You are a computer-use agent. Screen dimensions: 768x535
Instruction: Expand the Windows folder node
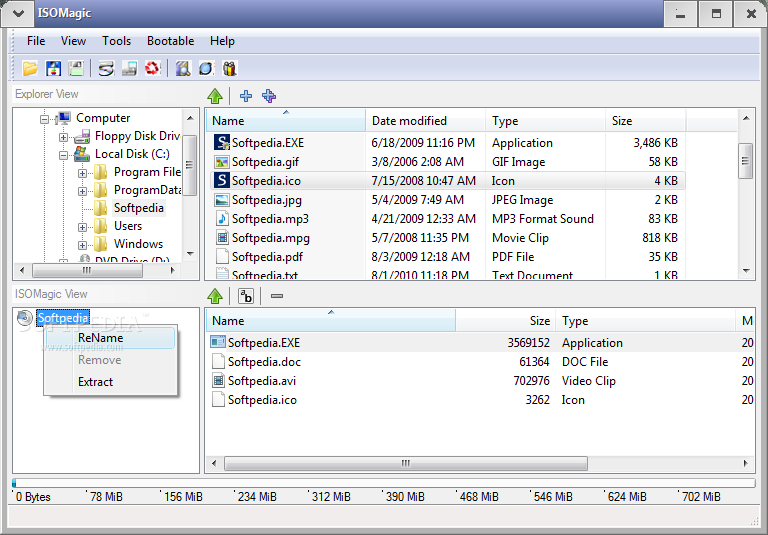(82, 245)
